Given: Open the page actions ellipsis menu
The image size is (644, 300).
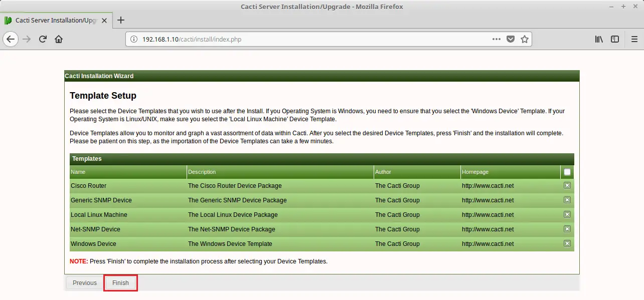Looking at the screenshot, I should pos(497,39).
